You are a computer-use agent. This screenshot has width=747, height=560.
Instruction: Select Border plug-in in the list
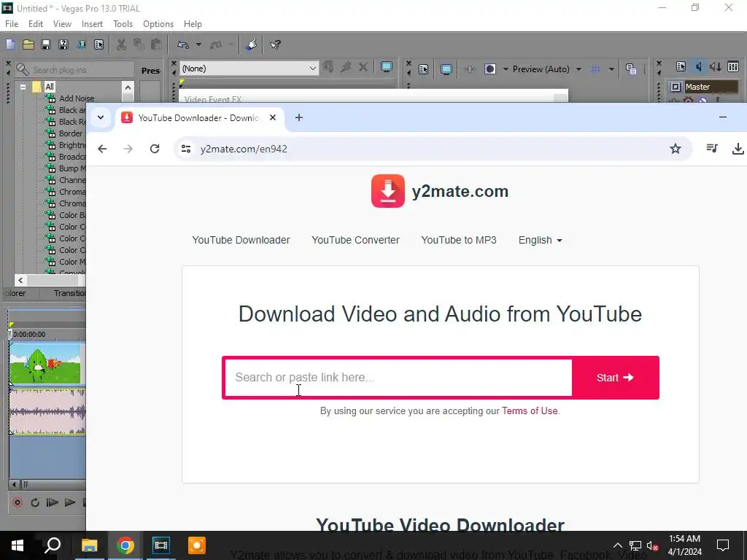(x=71, y=133)
